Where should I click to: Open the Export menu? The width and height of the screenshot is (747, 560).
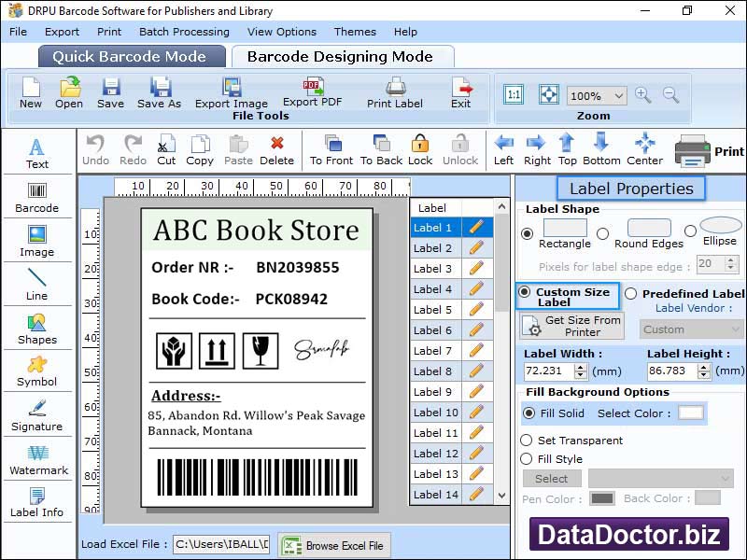[x=62, y=32]
